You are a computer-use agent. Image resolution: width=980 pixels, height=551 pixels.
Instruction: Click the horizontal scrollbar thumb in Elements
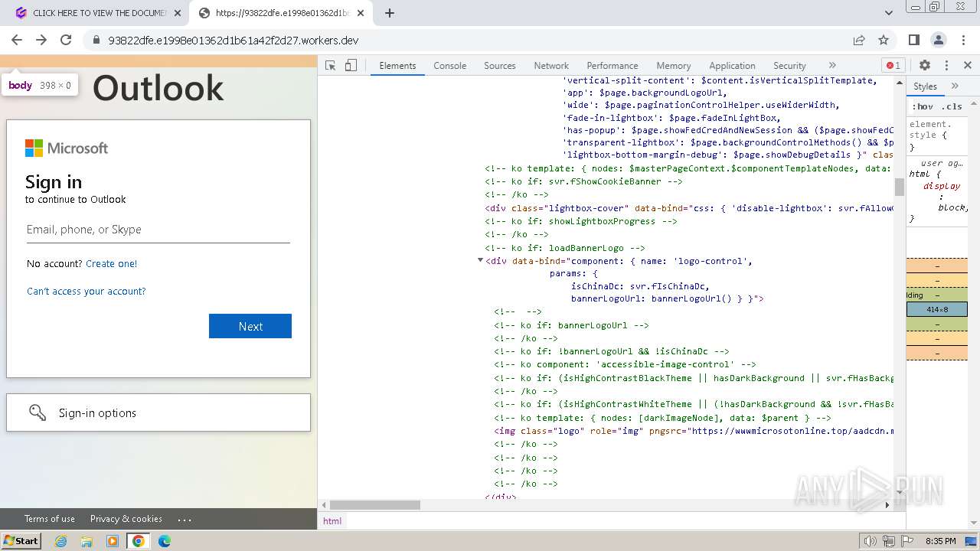click(x=375, y=505)
